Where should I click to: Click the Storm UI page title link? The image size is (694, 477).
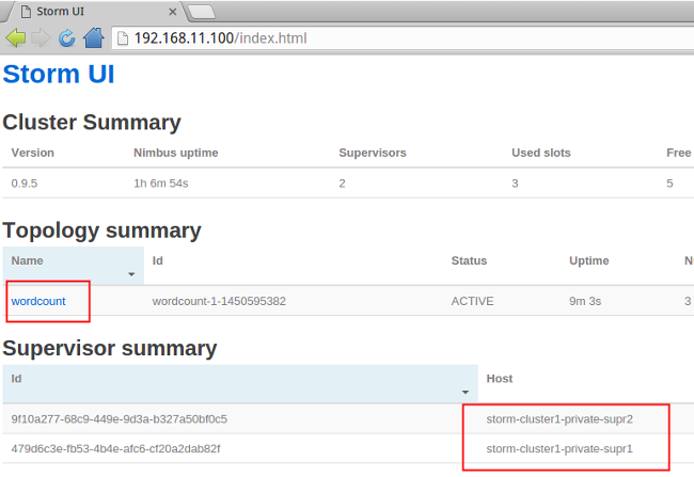pyautogui.click(x=59, y=75)
